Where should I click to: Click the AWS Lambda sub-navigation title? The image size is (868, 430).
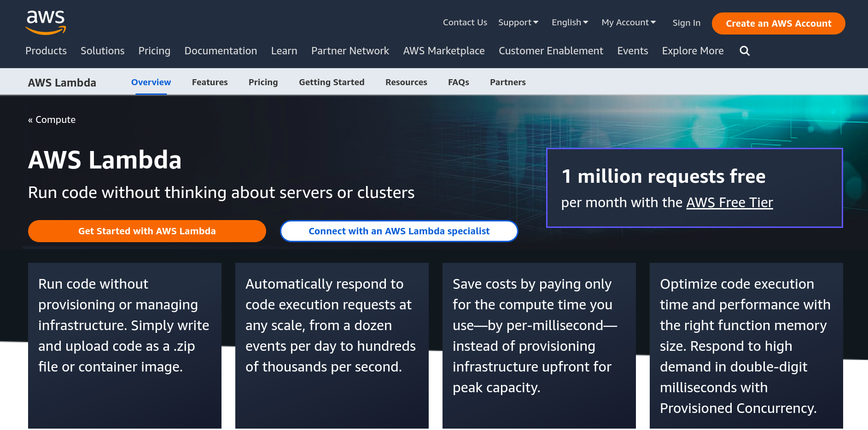tap(62, 82)
